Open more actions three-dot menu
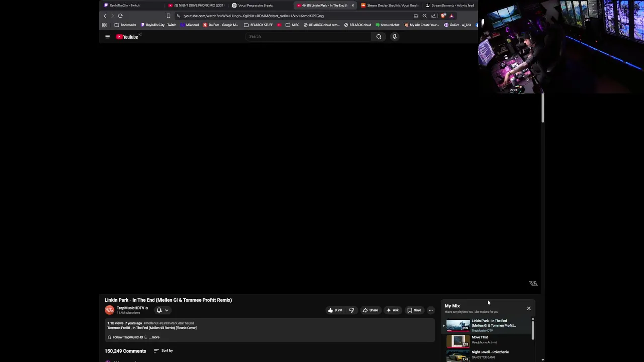This screenshot has width=644, height=362. click(431, 310)
